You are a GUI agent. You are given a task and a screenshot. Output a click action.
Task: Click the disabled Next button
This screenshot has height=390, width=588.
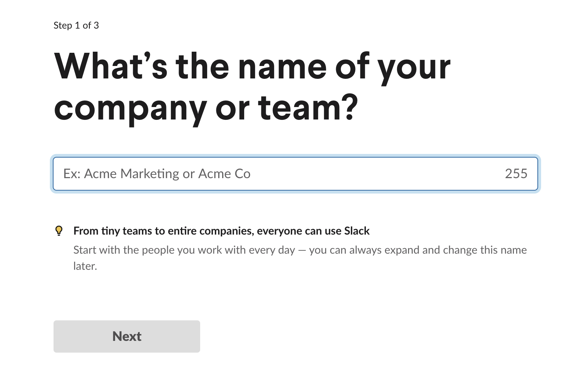[x=127, y=336]
